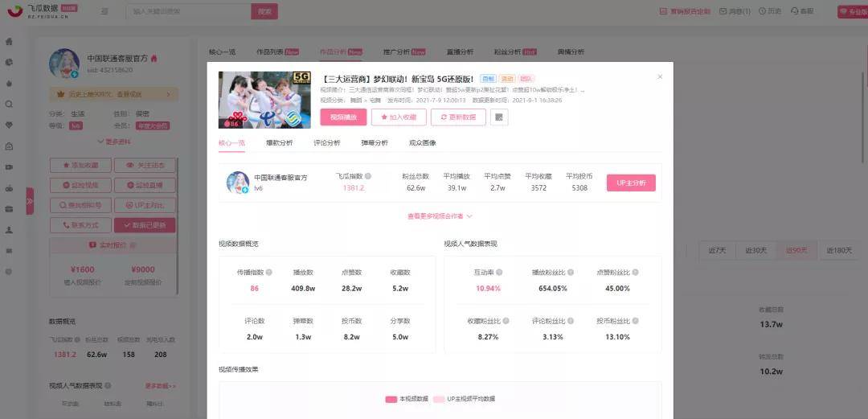Click the info icon beside 互动率
This screenshot has height=419, width=868.
[499, 272]
